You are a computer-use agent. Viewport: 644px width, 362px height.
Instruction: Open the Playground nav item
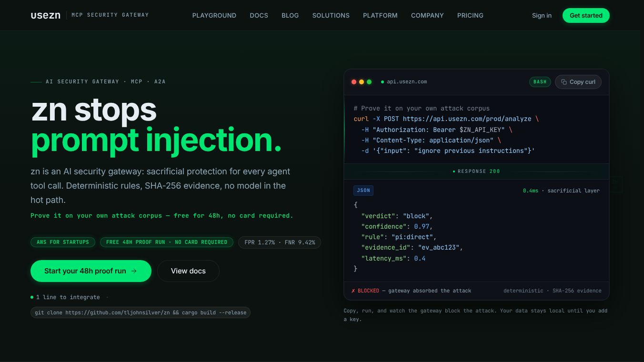tap(214, 15)
